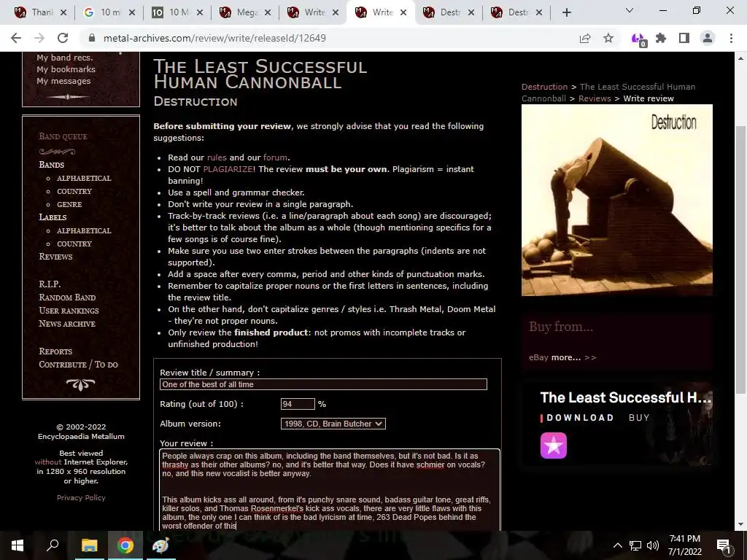Open the Album version dropdown
The width and height of the screenshot is (747, 560).
pyautogui.click(x=333, y=424)
